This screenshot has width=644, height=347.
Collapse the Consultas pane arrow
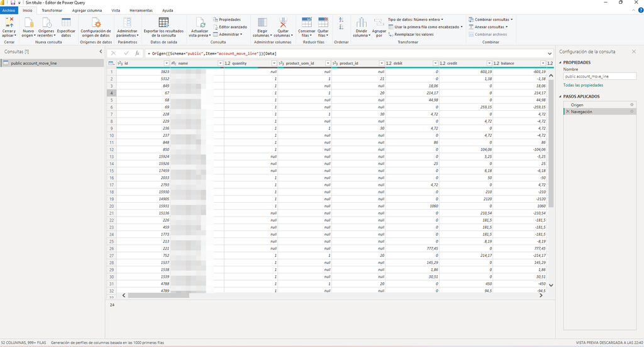[101, 52]
